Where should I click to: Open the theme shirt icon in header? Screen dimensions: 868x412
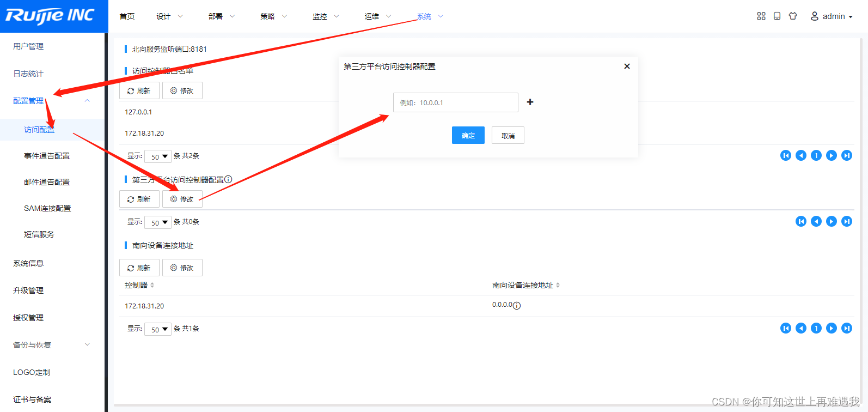[x=793, y=16]
